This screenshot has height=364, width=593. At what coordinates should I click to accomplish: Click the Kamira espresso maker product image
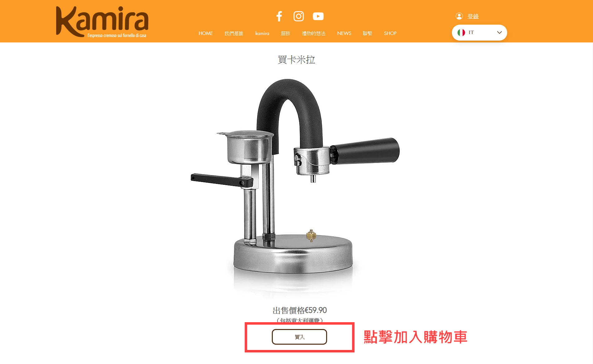pos(295,186)
